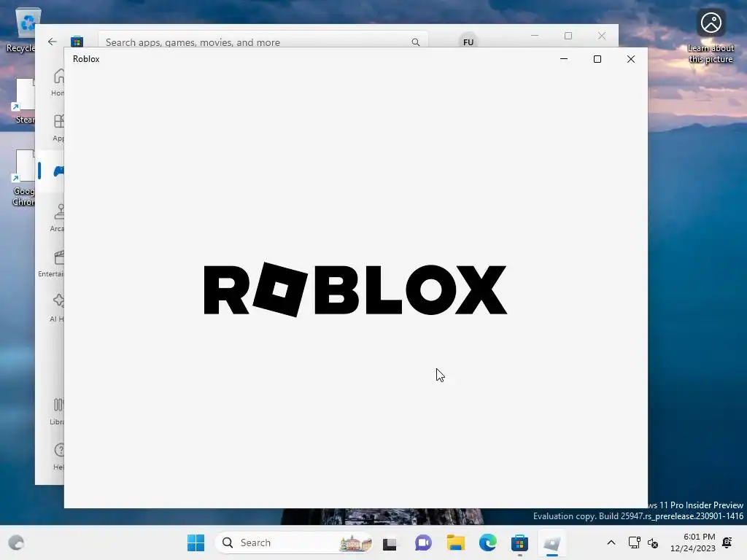Image resolution: width=747 pixels, height=560 pixels.
Task: Maximize the Microsoft Store window
Action: pos(568,36)
